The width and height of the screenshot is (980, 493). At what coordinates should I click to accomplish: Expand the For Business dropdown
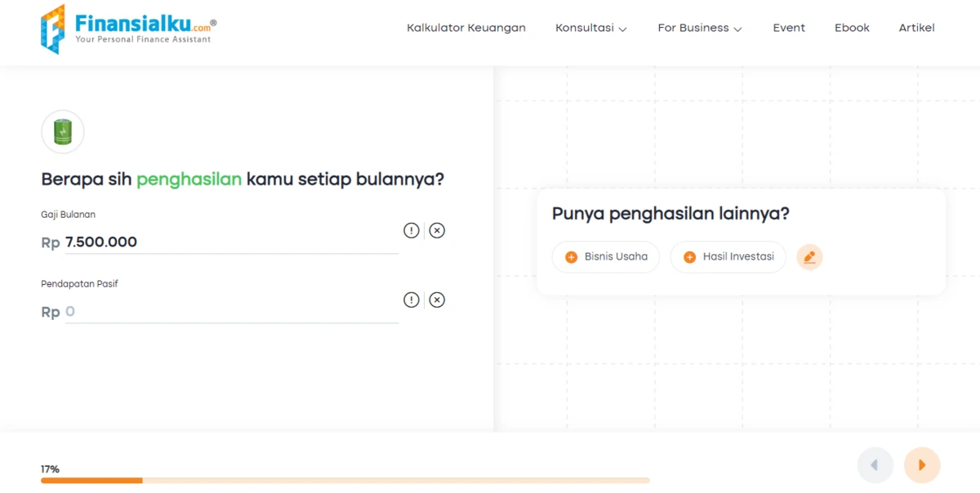point(700,28)
